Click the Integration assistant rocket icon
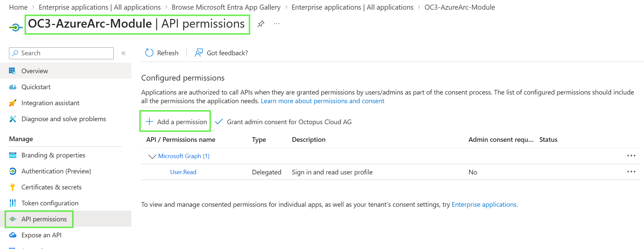 pyautogui.click(x=13, y=103)
